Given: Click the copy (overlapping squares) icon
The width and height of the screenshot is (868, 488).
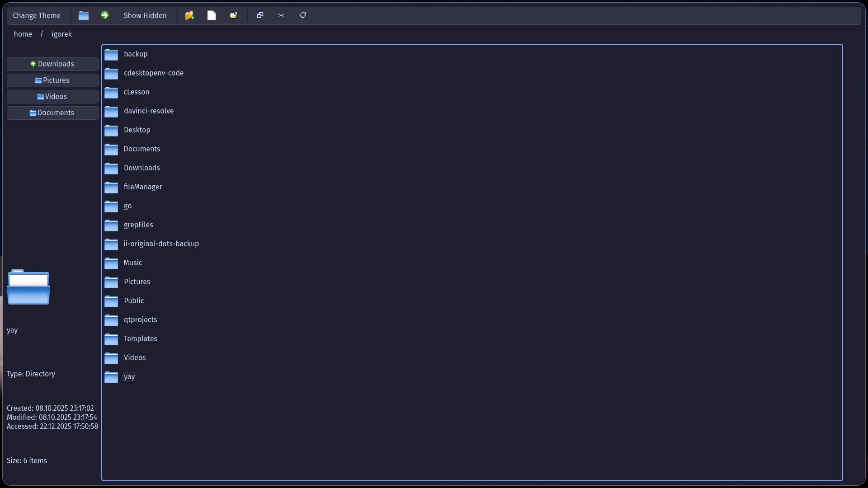Looking at the screenshot, I should 260,15.
